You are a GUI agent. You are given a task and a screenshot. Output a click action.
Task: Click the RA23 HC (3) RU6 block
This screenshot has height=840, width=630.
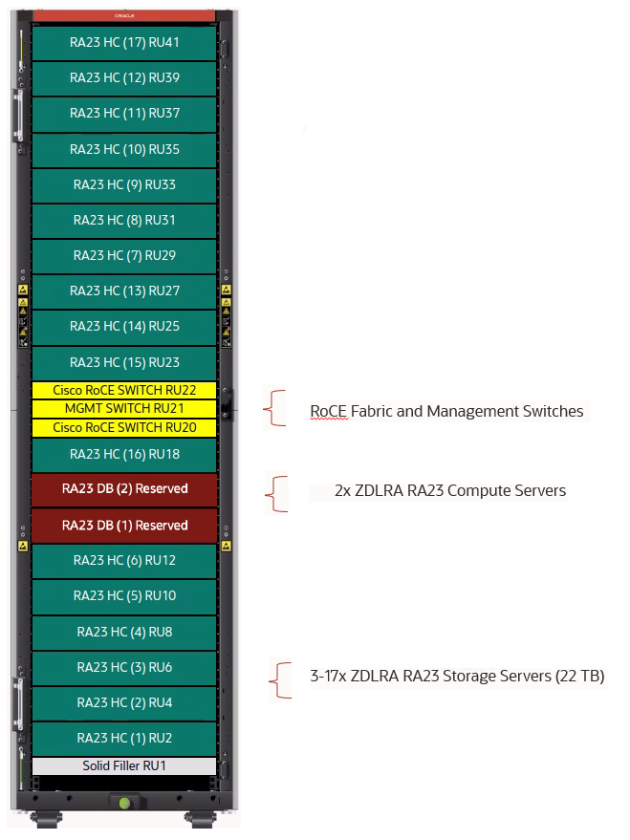pyautogui.click(x=124, y=668)
